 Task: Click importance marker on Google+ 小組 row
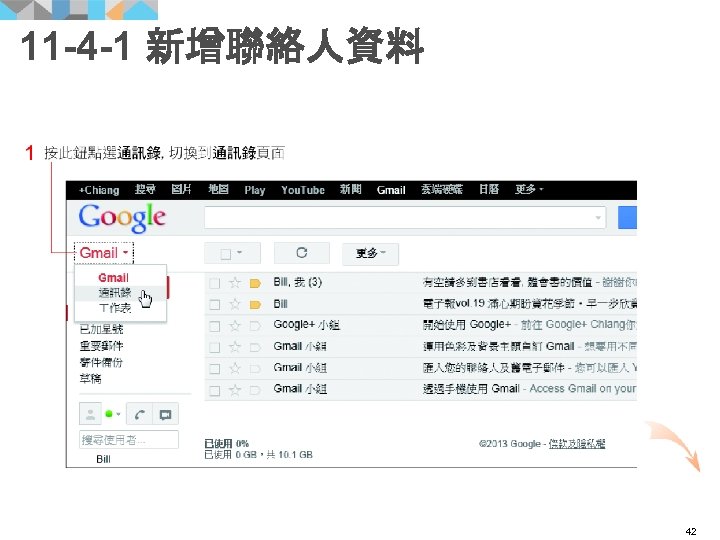coord(255,326)
